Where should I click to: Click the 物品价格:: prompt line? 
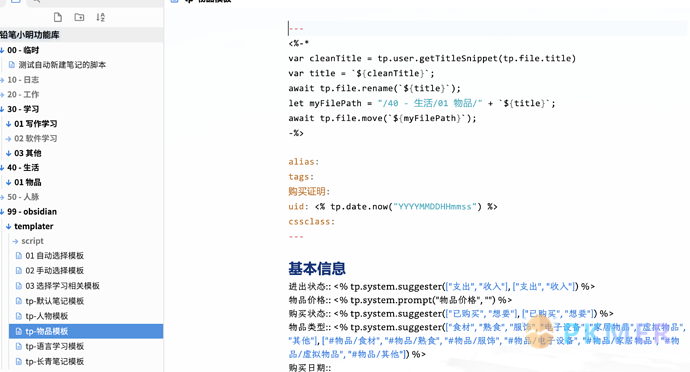(400, 300)
